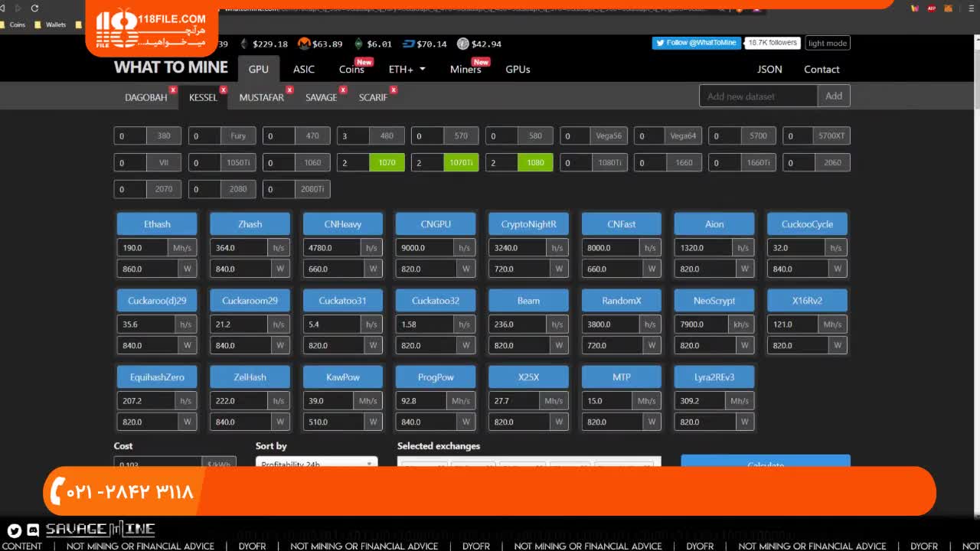Close the SCARIF dataset using red x
Screen dimensions: 980x551
(x=394, y=90)
